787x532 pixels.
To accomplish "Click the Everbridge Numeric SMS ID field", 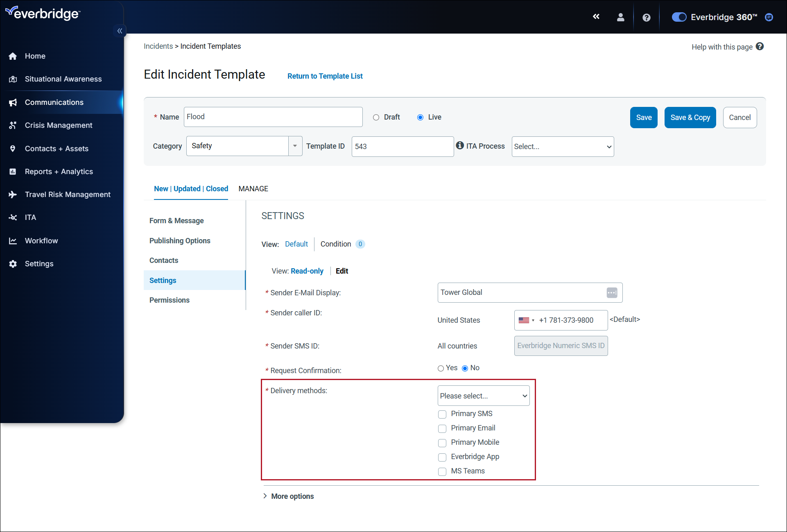I will [x=561, y=346].
